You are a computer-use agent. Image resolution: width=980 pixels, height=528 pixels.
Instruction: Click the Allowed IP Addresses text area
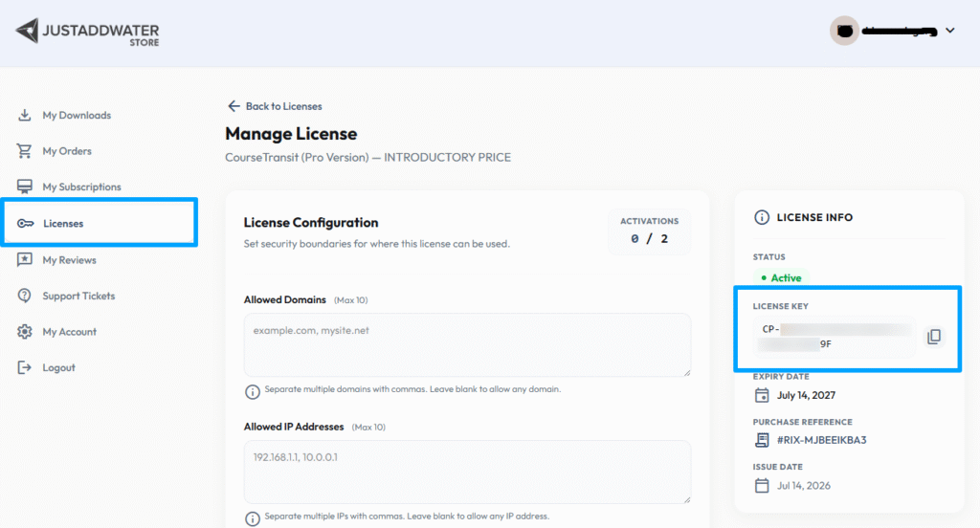point(467,472)
